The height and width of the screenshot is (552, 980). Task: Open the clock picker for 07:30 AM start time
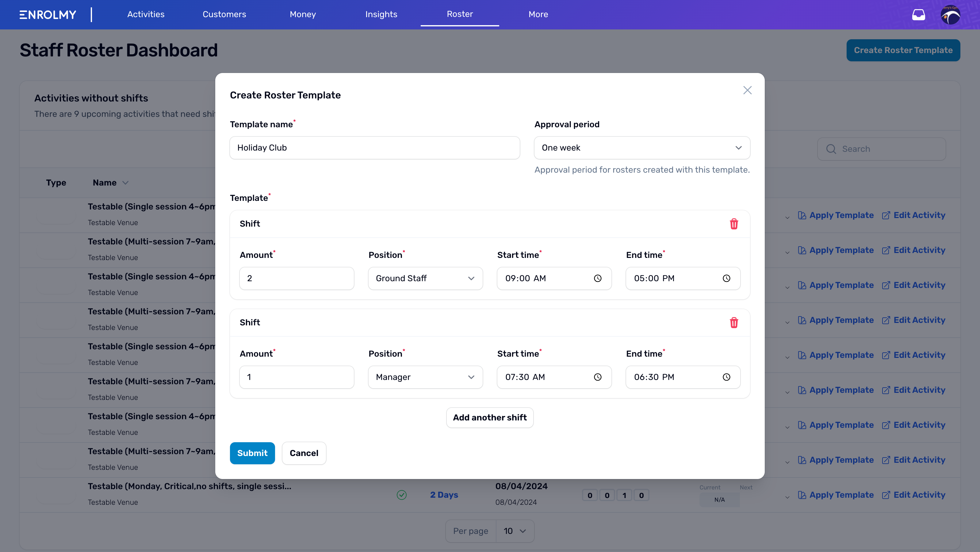[x=598, y=377]
